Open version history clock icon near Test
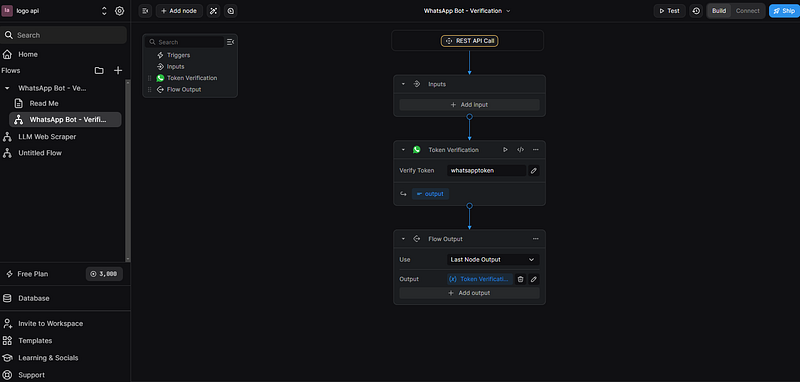This screenshot has height=382, width=800. [696, 11]
